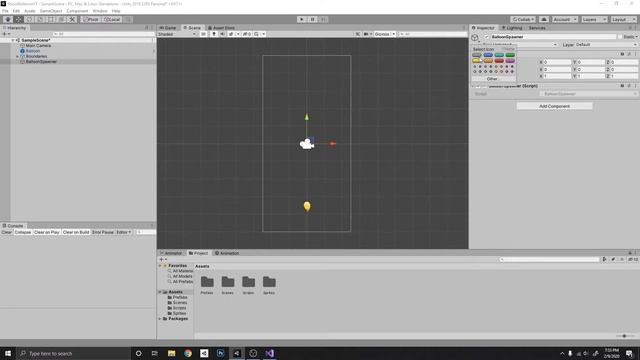640x360 pixels.
Task: Open the GameObject menu
Action: pos(51,11)
